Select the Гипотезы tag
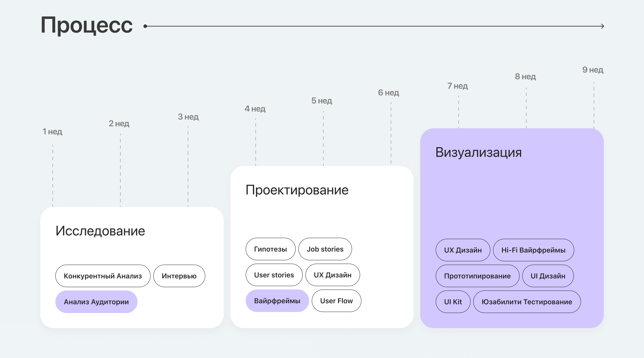Screen dimensions: 644x358 point(270,249)
